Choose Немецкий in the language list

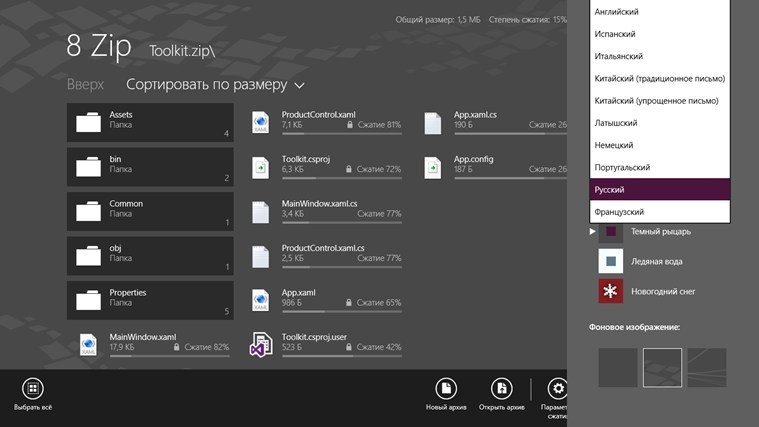(x=660, y=145)
